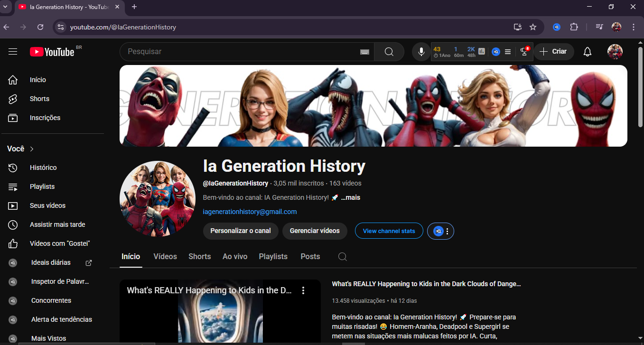Switch to the Shorts channel tab

click(200, 257)
